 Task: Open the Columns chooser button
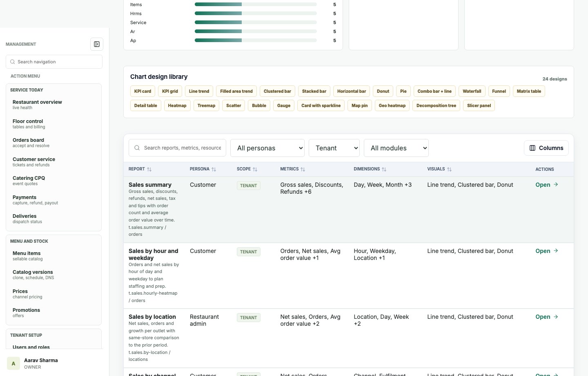pos(546,148)
